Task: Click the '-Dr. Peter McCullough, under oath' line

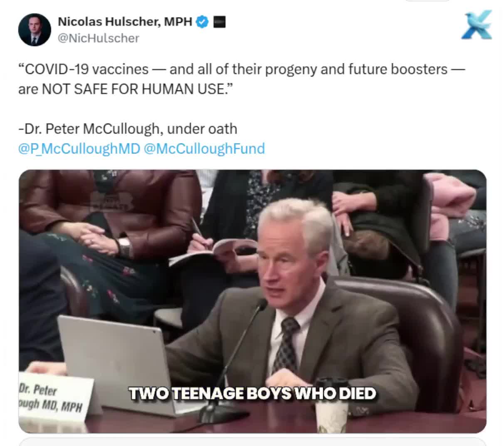Action: click(128, 129)
